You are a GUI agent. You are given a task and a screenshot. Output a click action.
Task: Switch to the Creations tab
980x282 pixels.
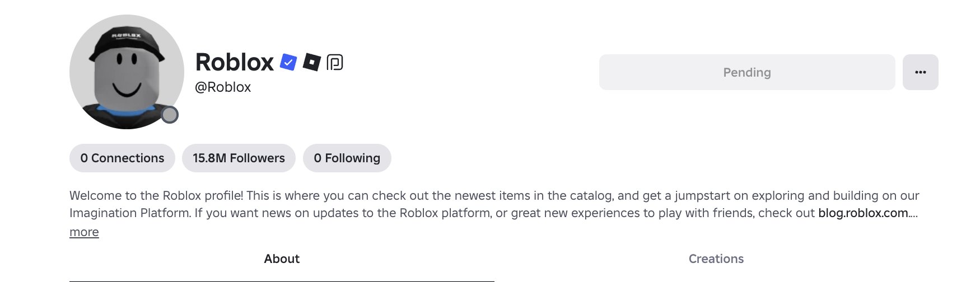pyautogui.click(x=716, y=259)
